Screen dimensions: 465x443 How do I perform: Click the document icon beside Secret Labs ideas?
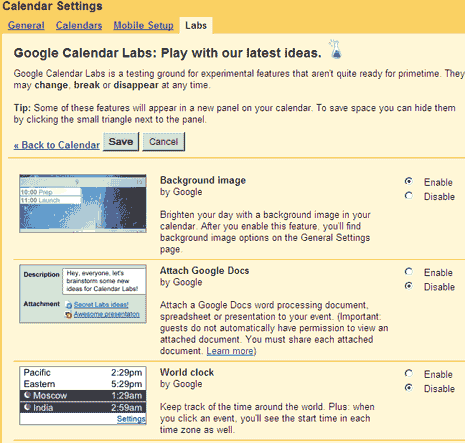(x=69, y=305)
